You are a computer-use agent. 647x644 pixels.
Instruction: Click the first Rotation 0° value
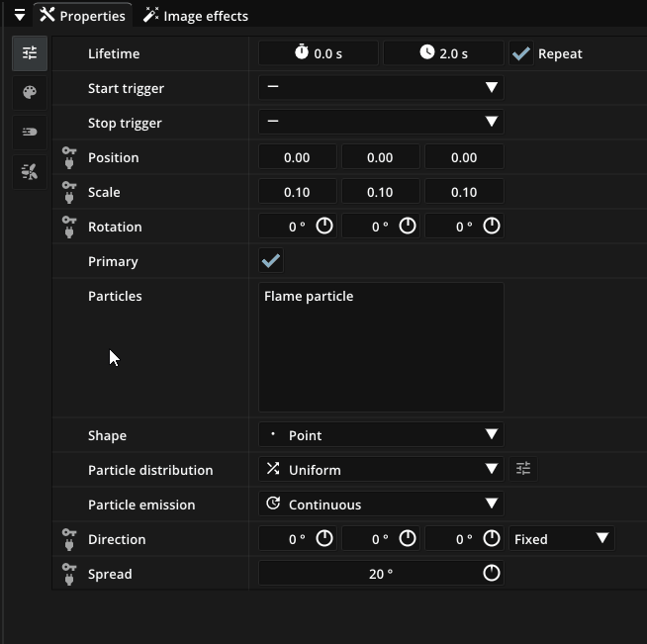[297, 227]
